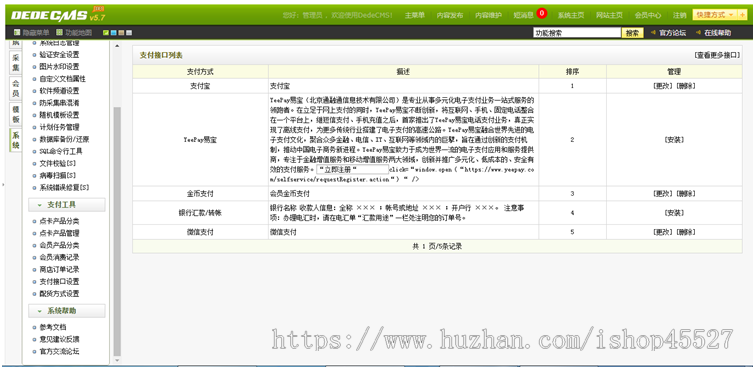Click 删除 for 金币支付

[x=686, y=194]
